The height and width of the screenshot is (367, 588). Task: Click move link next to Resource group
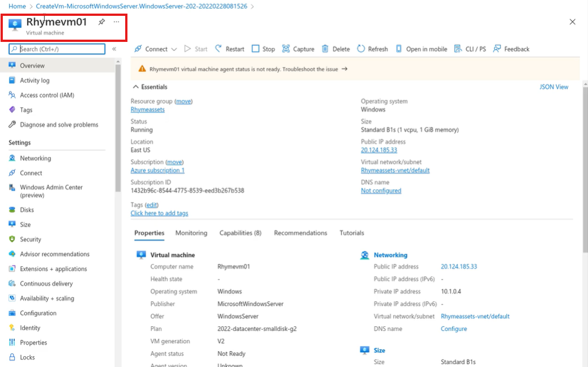click(x=184, y=101)
